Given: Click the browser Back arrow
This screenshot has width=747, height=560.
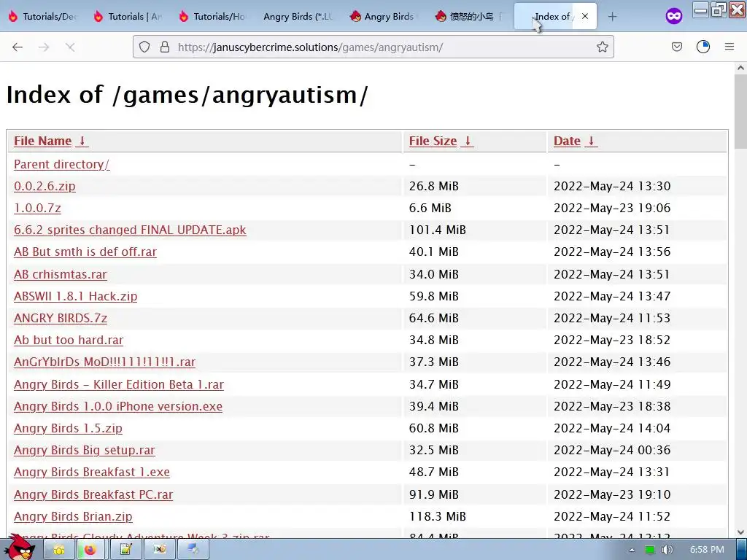Looking at the screenshot, I should coord(18,47).
